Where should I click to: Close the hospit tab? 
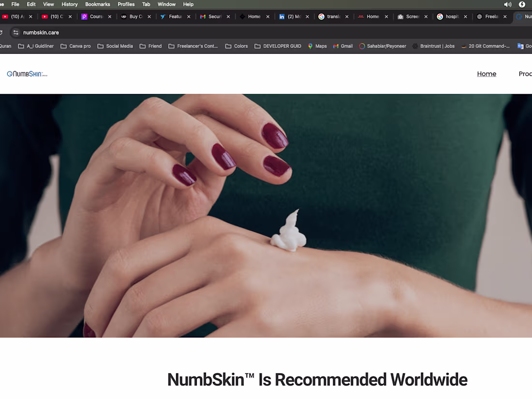pyautogui.click(x=465, y=16)
